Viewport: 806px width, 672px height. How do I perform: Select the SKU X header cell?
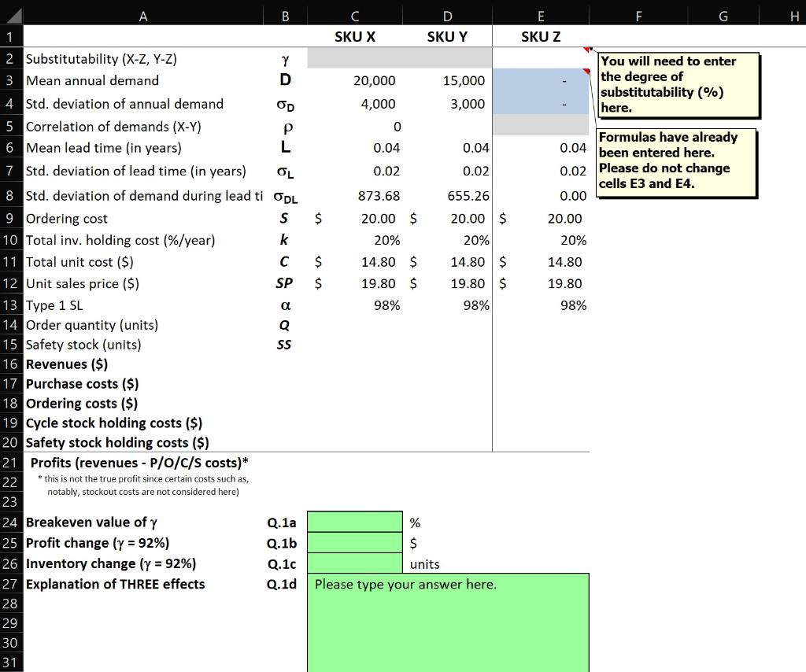point(354,35)
